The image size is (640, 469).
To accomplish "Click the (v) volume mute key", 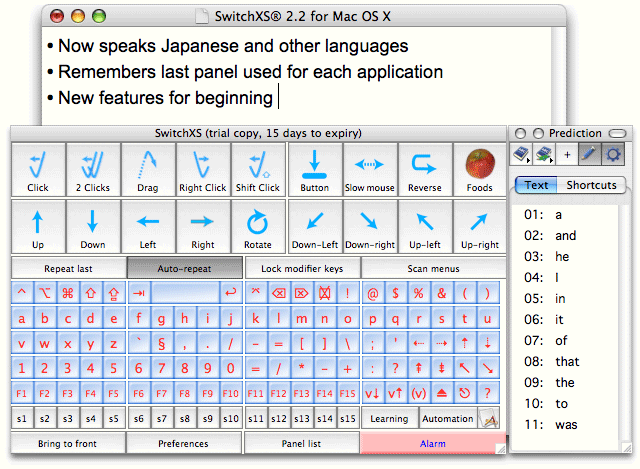I will (419, 393).
